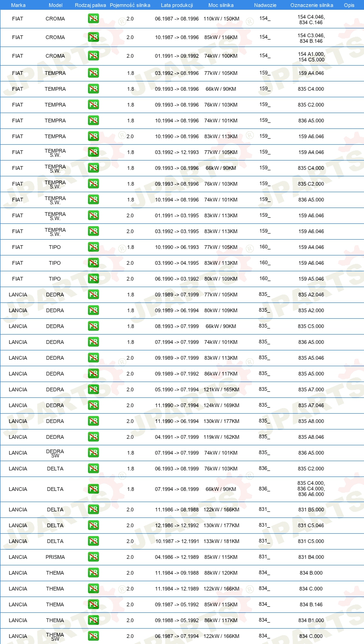Screen dimensions: 364x644
Task: Click the Nadwozie column header
Action: (265, 5)
